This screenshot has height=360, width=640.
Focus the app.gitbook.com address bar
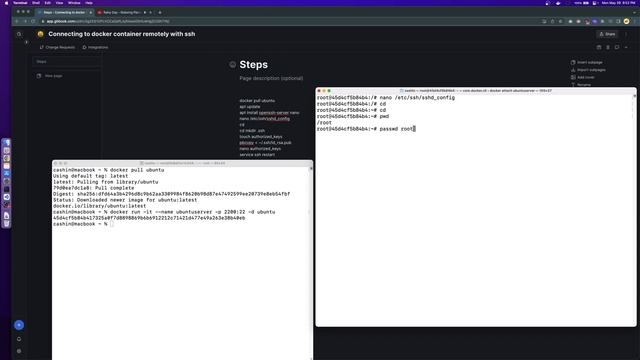tap(286, 21)
